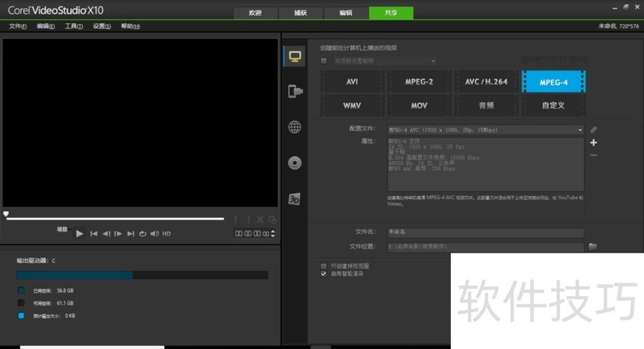This screenshot has height=349, width=644.
Task: Click the pencil icon to edit profile
Action: (593, 129)
